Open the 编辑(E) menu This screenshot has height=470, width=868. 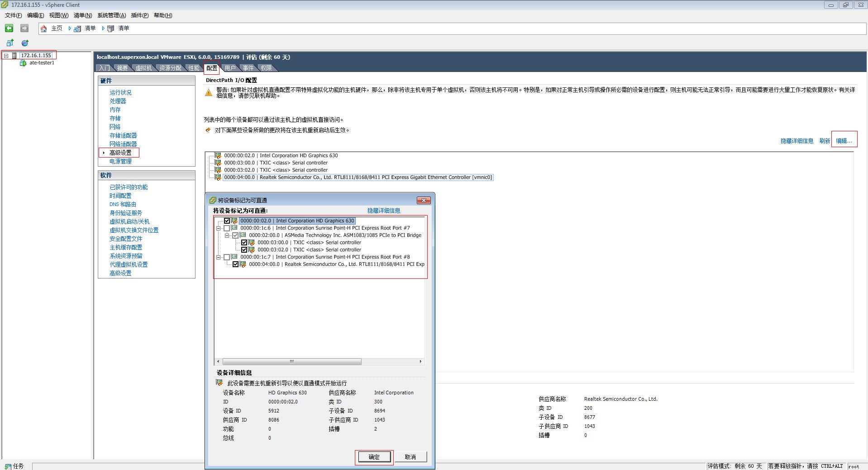[35, 15]
